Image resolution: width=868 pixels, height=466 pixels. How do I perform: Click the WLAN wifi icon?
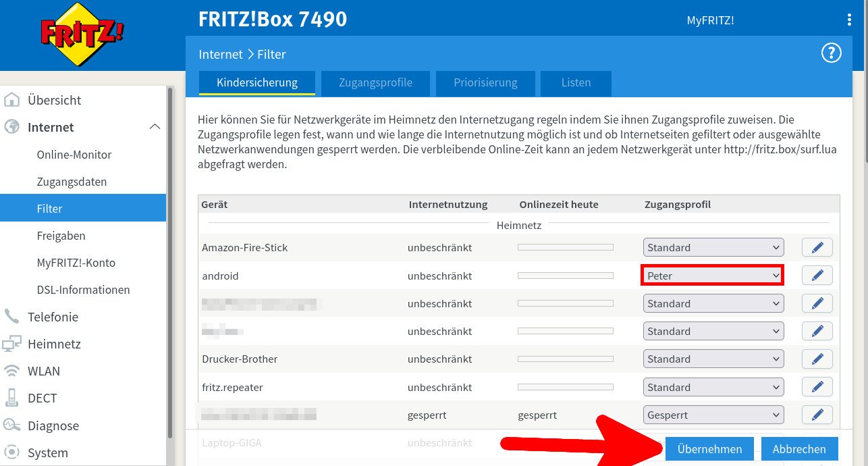click(x=11, y=371)
